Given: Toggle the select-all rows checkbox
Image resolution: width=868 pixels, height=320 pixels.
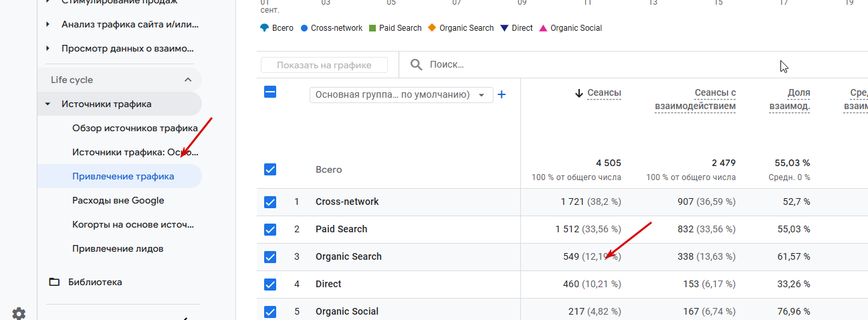Looking at the screenshot, I should (x=270, y=92).
